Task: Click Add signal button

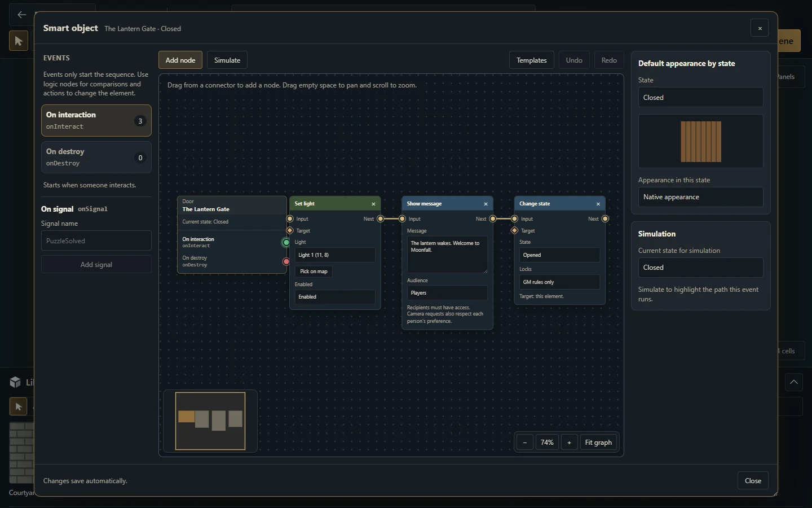Action: (96, 265)
